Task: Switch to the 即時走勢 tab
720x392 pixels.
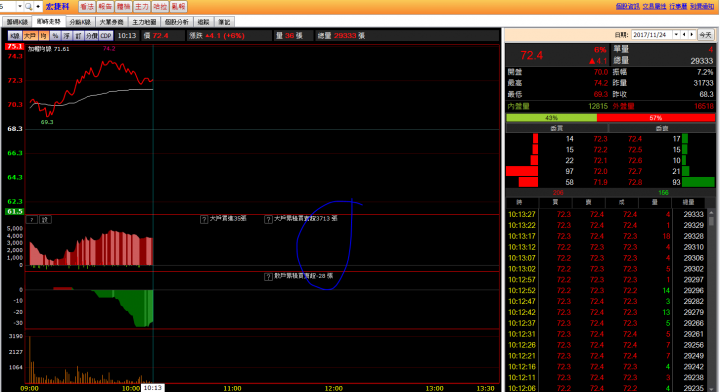Action: click(x=49, y=22)
